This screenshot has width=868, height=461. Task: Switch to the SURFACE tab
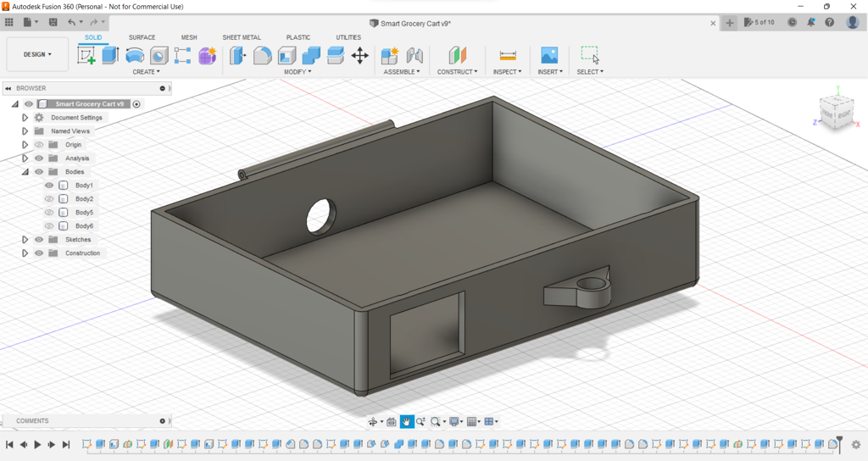coord(142,37)
